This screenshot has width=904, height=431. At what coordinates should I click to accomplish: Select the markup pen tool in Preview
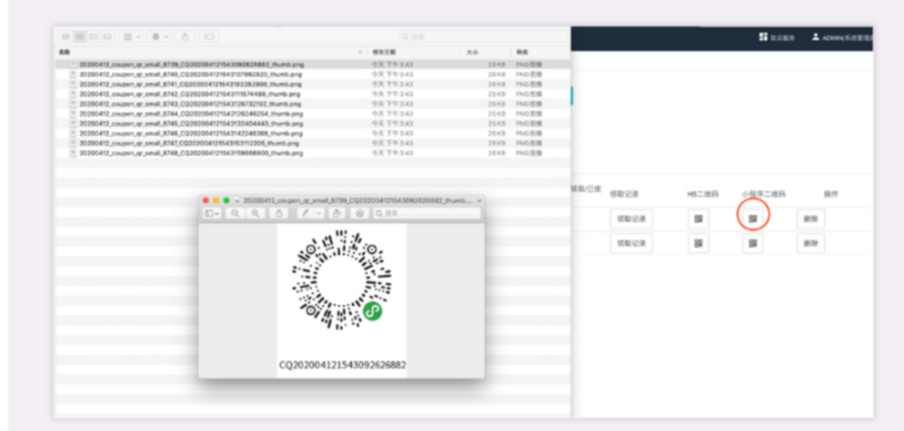click(x=304, y=213)
